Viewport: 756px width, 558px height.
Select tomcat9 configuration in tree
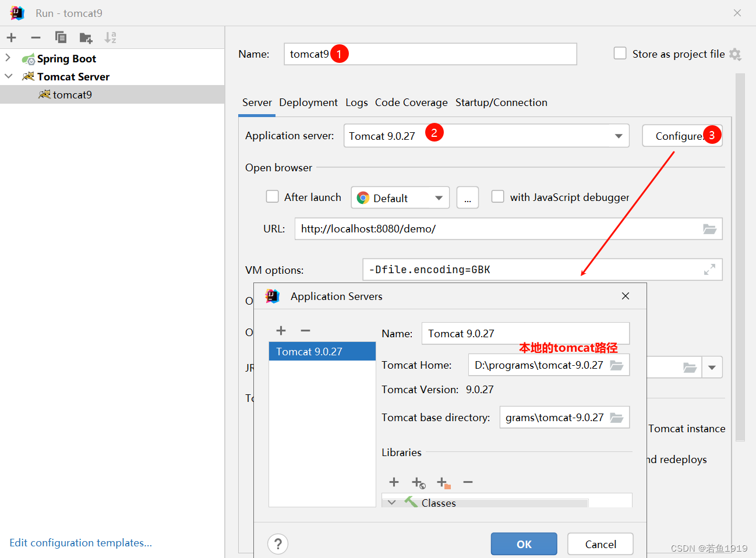click(x=112, y=94)
